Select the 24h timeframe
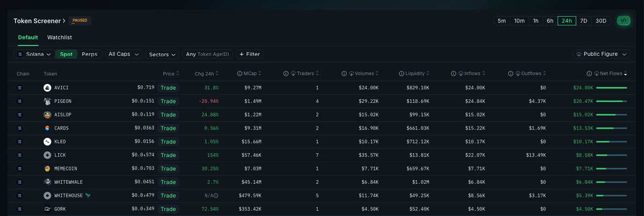This screenshot has width=644, height=216. [567, 21]
